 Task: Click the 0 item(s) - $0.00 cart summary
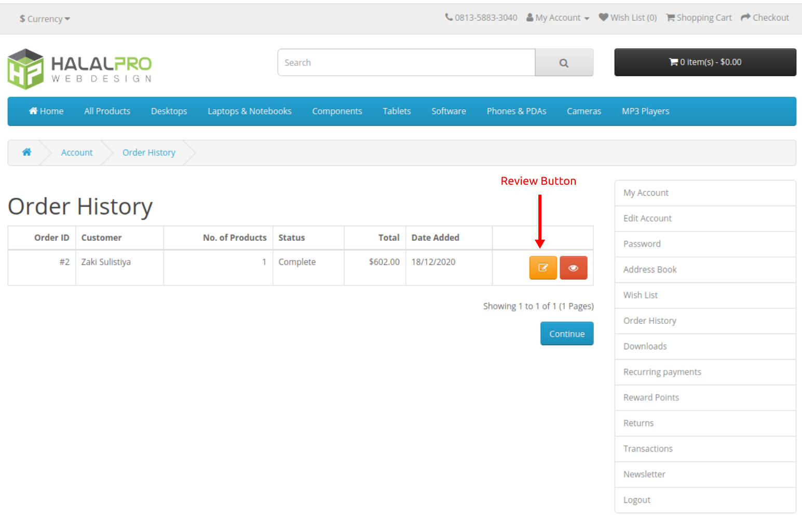pyautogui.click(x=705, y=62)
